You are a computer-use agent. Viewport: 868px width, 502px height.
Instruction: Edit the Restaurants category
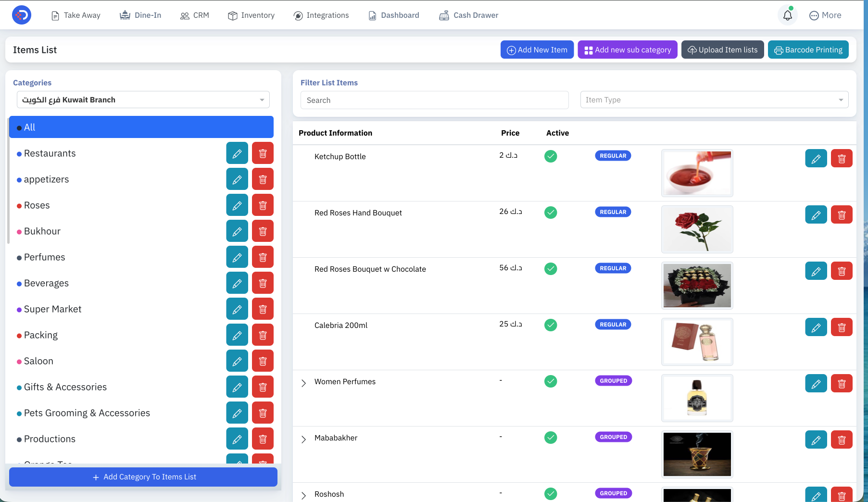tap(237, 153)
